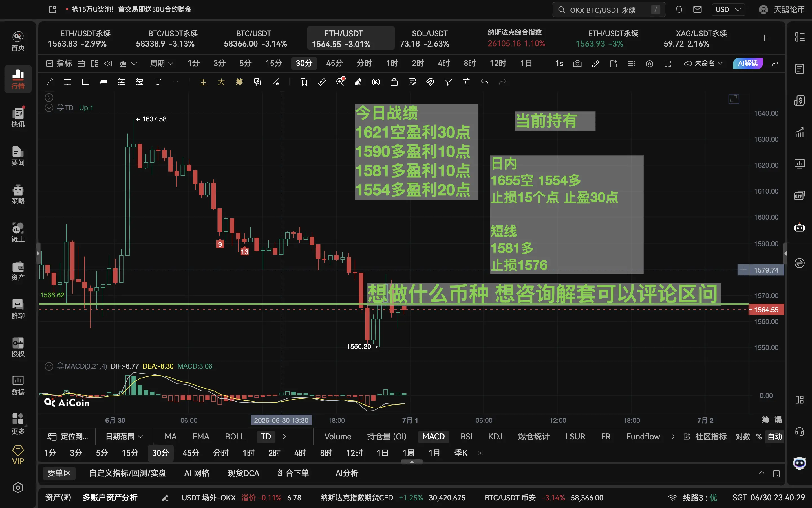Open the 指标 indicators button
This screenshot has height=508, width=812.
point(59,63)
